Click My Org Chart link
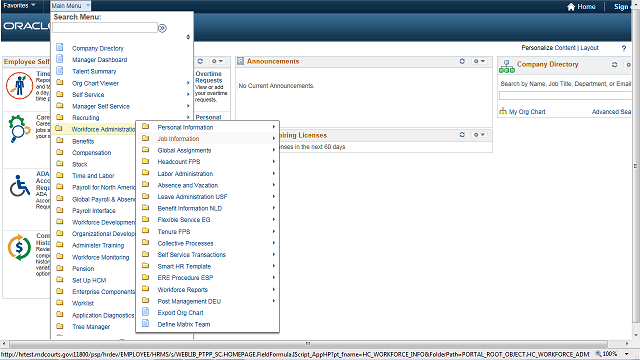The image size is (640, 360). pyautogui.click(x=527, y=111)
